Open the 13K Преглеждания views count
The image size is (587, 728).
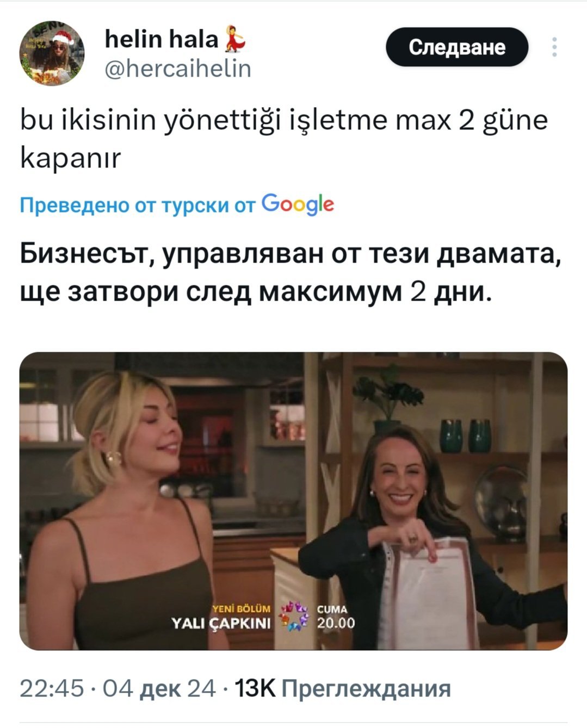click(343, 689)
